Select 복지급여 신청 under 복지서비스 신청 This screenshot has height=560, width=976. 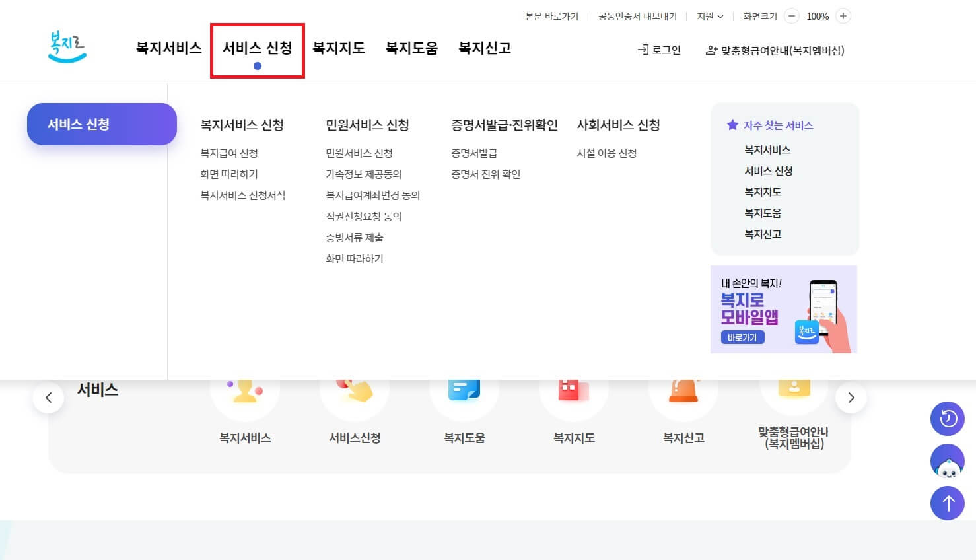point(230,153)
